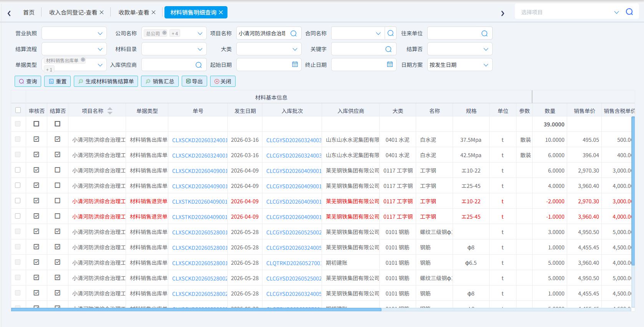Click the 项目名称 search icon

click(294, 33)
